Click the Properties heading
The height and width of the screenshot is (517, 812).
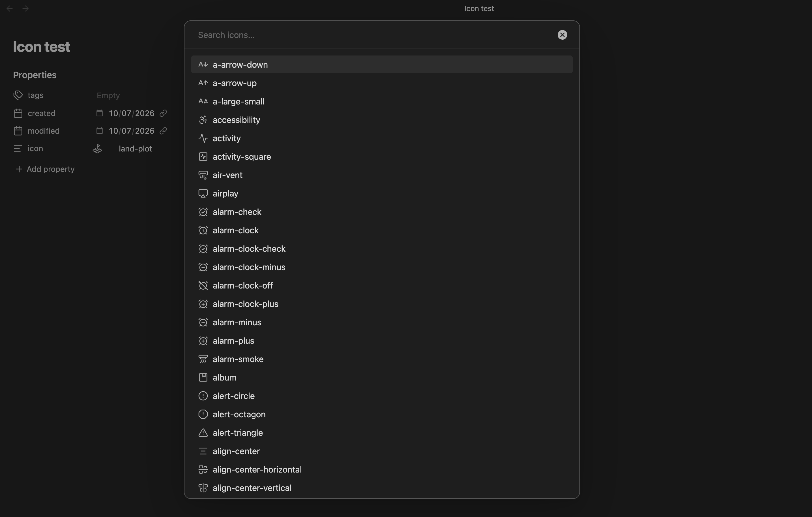pyautogui.click(x=35, y=75)
